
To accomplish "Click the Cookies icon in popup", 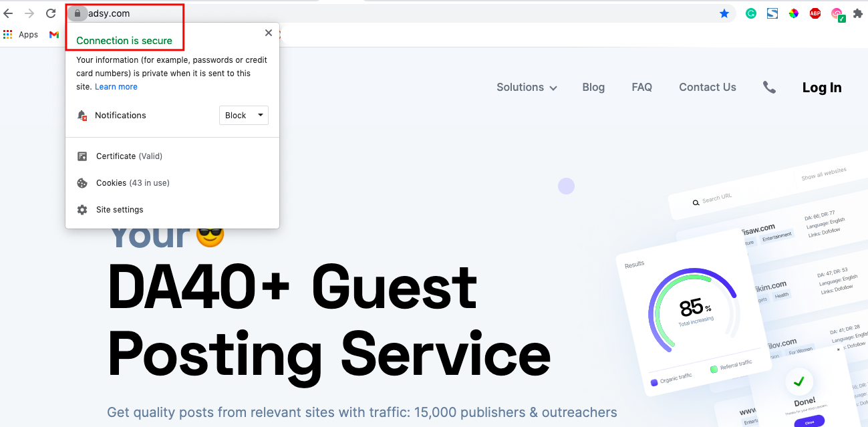I will 82,183.
